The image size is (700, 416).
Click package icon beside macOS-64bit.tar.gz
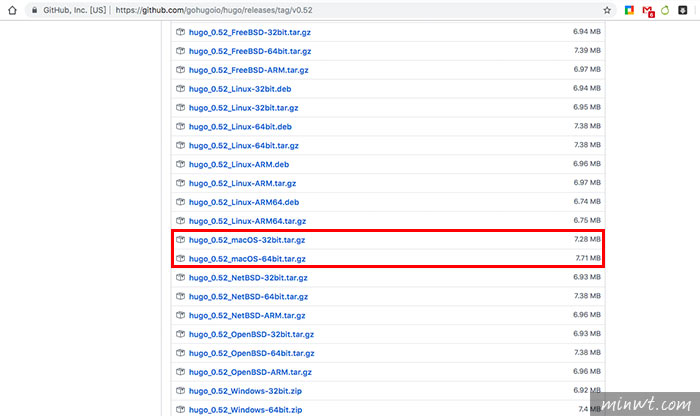[180, 258]
